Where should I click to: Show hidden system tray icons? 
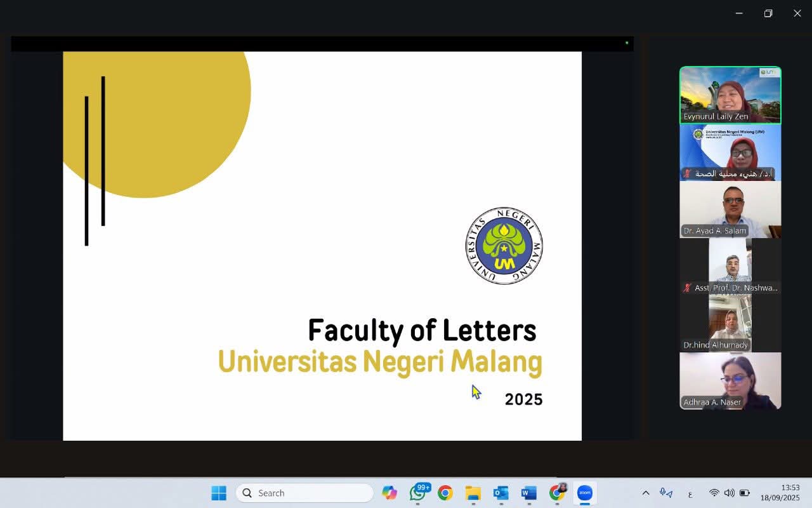tap(646, 493)
